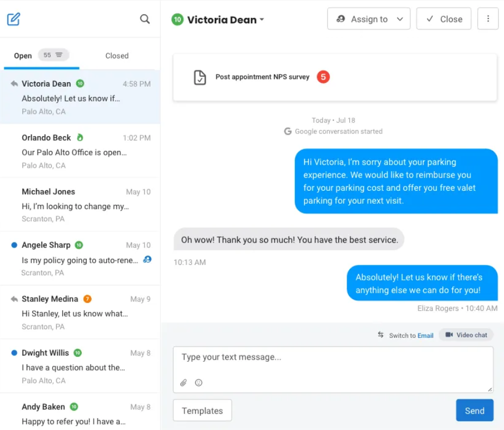
Task: Select the Open conversations tab
Action: (22, 55)
